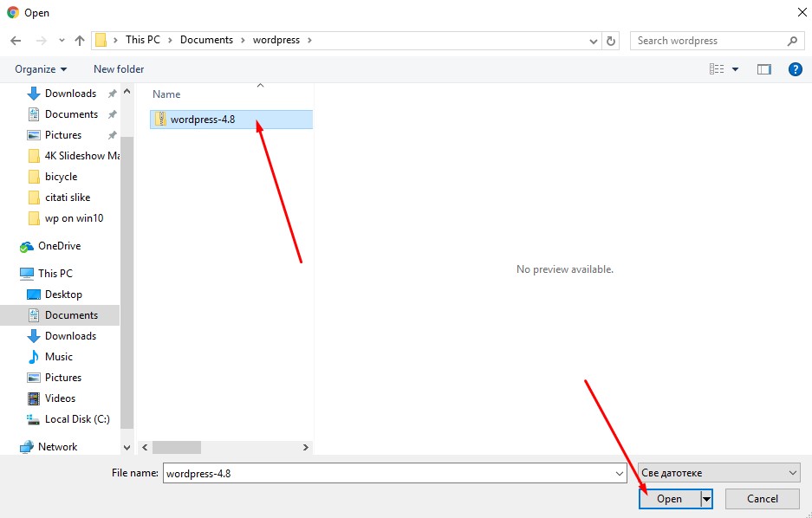Image resolution: width=812 pixels, height=518 pixels.
Task: Click the Forward navigation arrow
Action: click(42, 41)
